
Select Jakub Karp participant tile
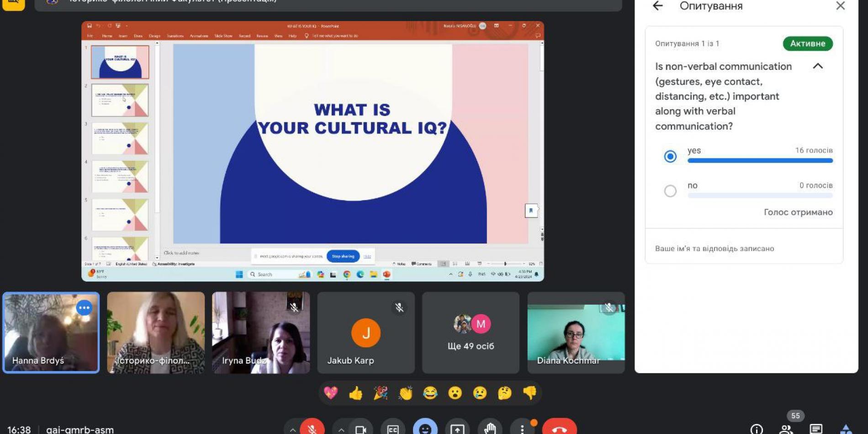pos(366,333)
